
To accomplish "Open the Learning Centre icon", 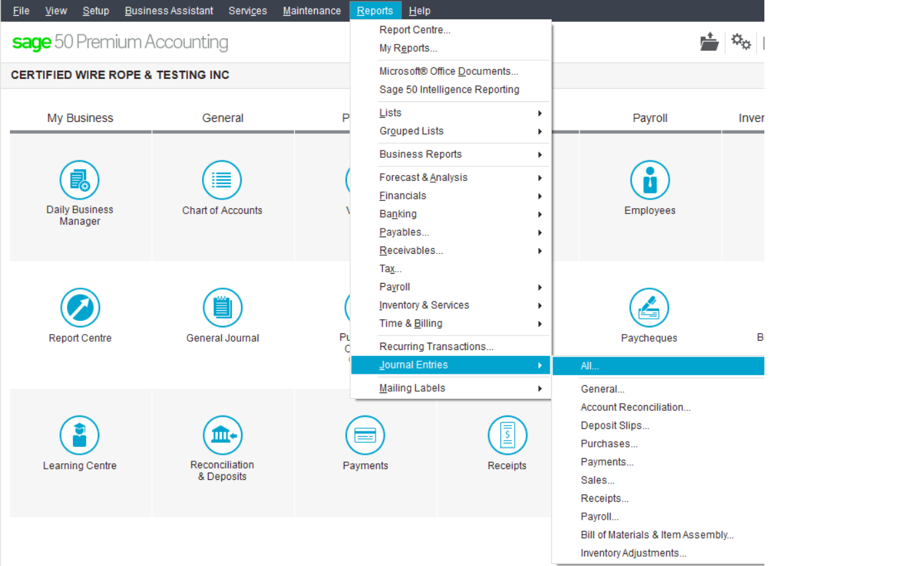I will 79,435.
